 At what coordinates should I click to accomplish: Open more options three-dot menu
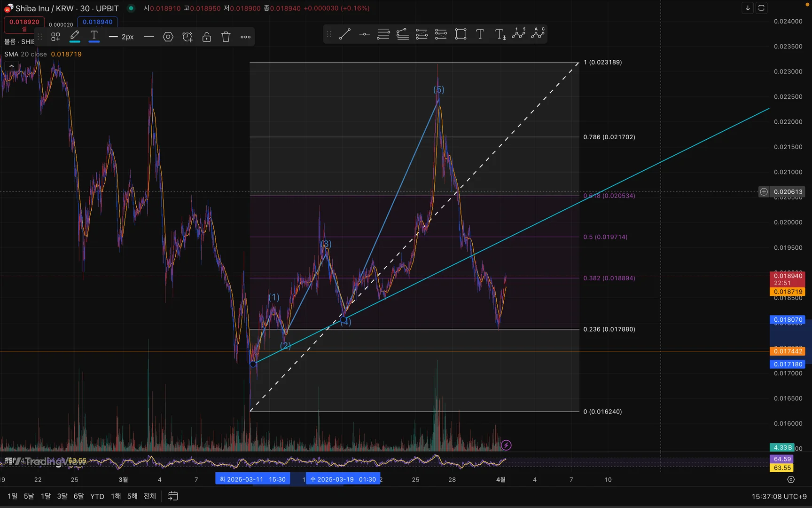[245, 37]
